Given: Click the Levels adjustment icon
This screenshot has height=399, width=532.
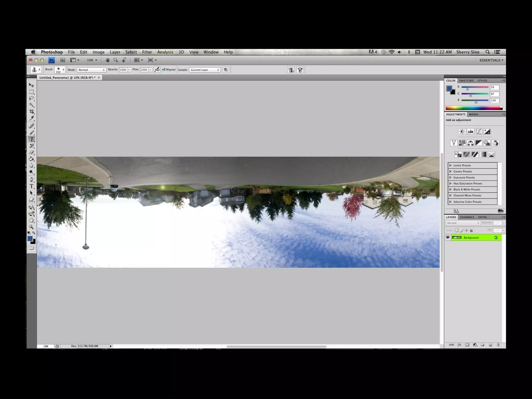Looking at the screenshot, I should click(x=470, y=131).
